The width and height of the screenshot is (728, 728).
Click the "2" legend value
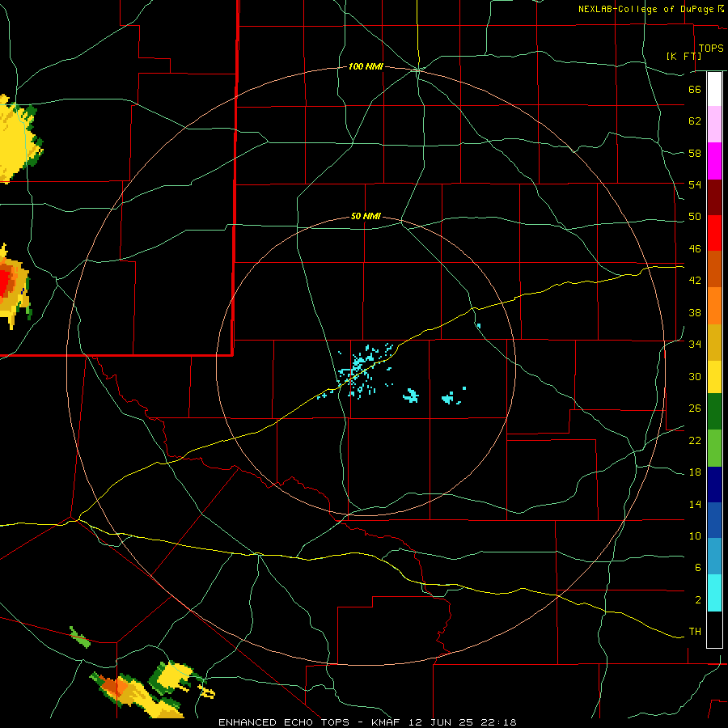697,600
